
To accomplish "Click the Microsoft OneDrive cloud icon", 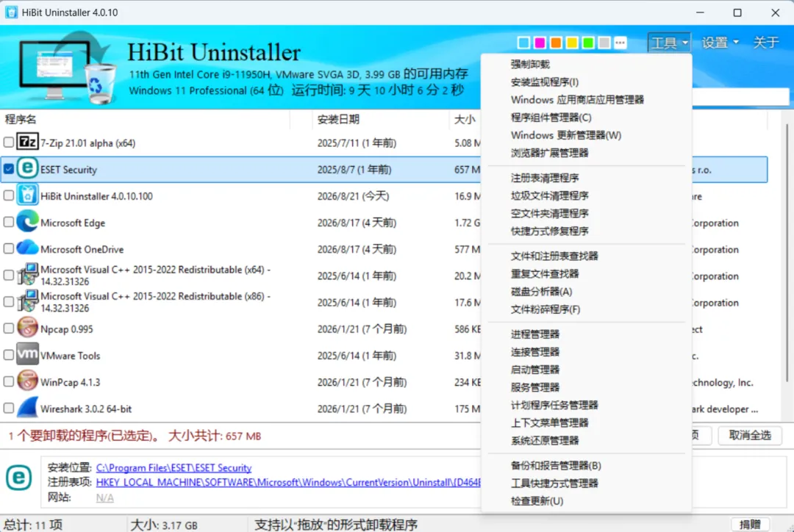I will click(x=27, y=248).
